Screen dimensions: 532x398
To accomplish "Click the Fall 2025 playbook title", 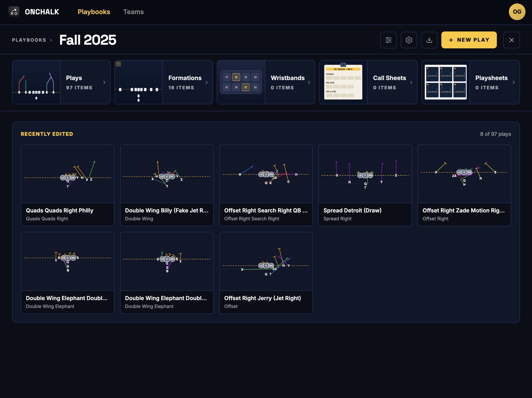I will click(x=88, y=40).
